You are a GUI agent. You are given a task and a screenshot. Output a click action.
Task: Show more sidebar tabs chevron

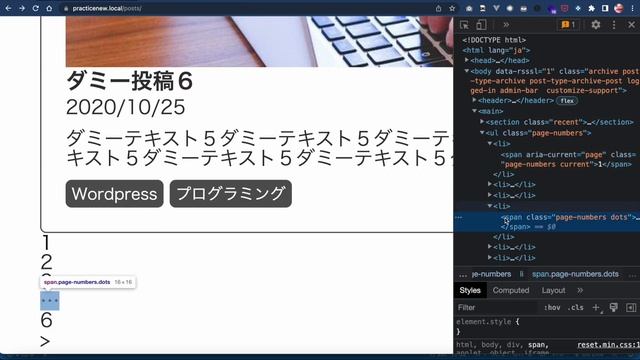click(x=580, y=290)
